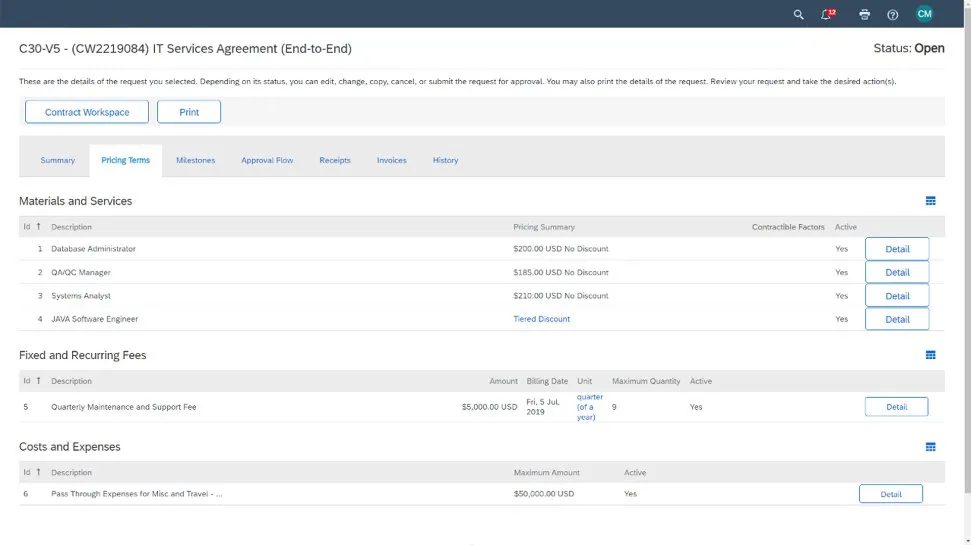
Task: Click the printer icon in the header
Action: tap(864, 14)
